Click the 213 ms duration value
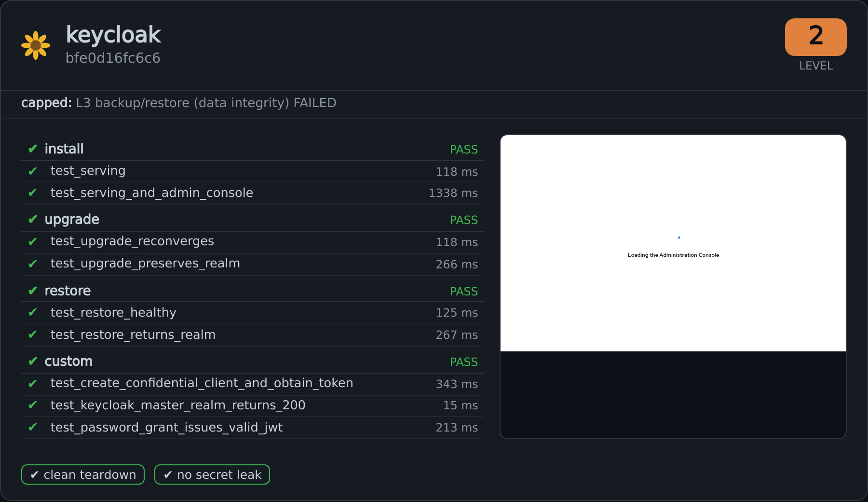The image size is (868, 502). [x=457, y=428]
